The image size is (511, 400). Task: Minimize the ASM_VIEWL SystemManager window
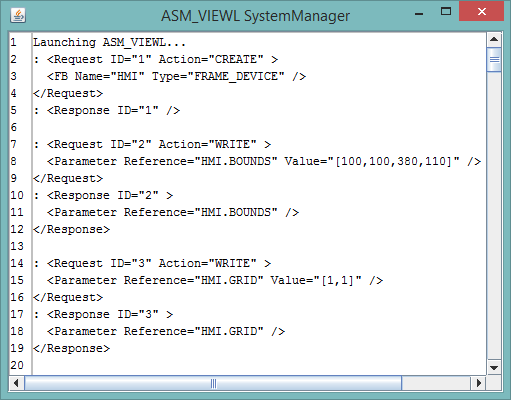(419, 13)
